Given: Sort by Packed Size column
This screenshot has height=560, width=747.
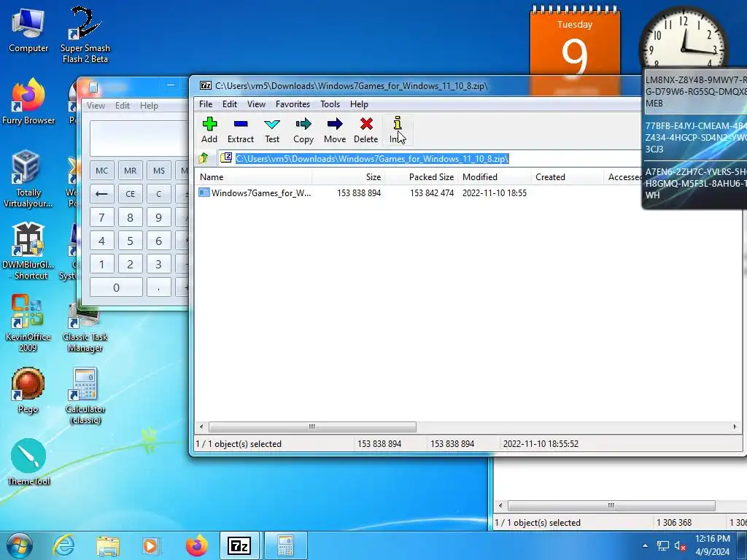Looking at the screenshot, I should 421,177.
